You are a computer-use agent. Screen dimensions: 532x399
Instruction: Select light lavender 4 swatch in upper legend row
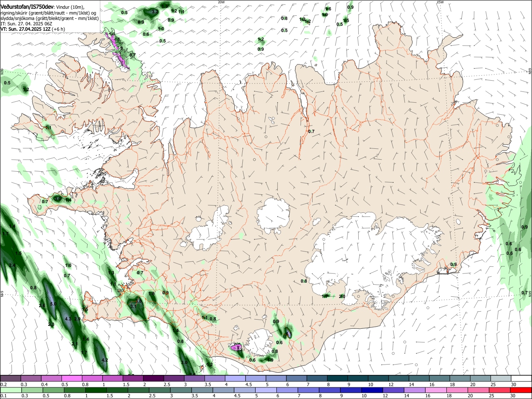[234, 379]
